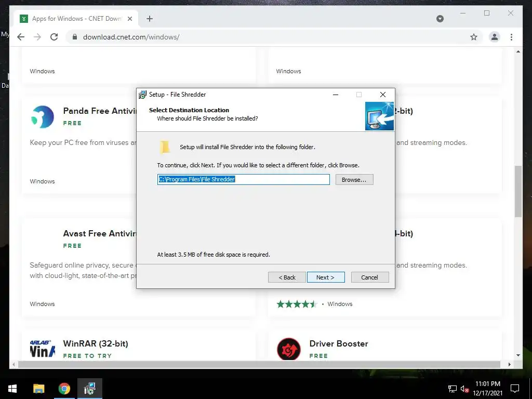Click 'FREE' label under Avast Free Antivirus

click(x=72, y=246)
